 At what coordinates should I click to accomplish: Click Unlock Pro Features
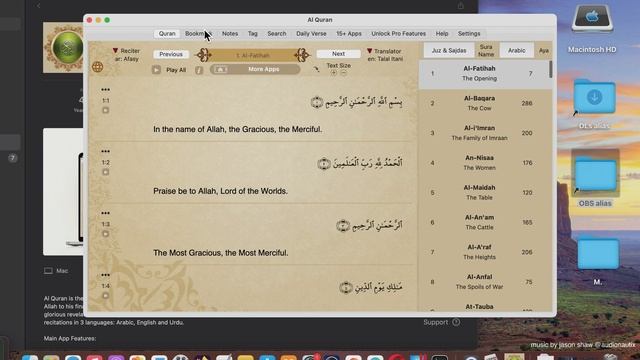[398, 33]
